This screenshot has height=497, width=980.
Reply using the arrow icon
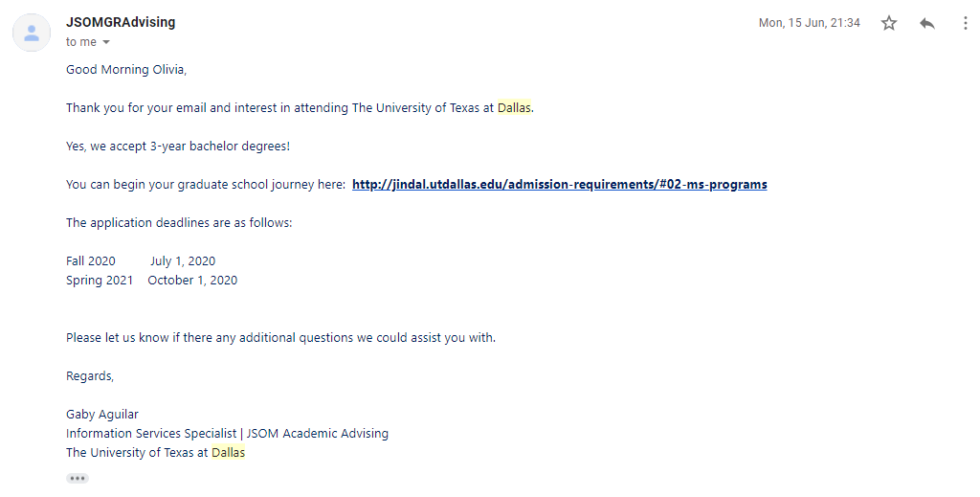tap(927, 23)
